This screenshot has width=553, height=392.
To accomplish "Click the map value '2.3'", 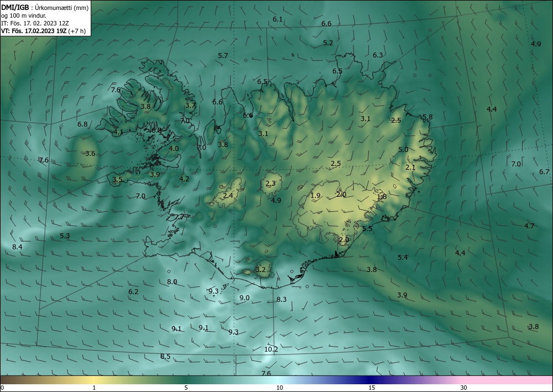I will pos(270,184).
